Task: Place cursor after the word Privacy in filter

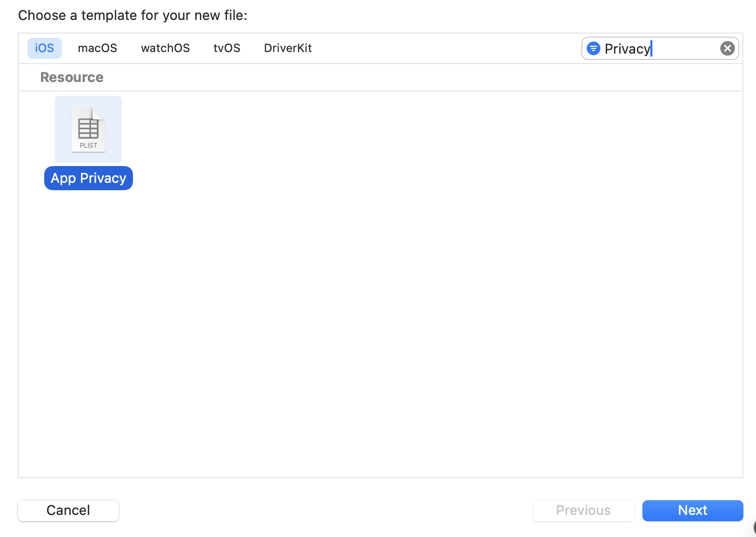Action: point(651,49)
